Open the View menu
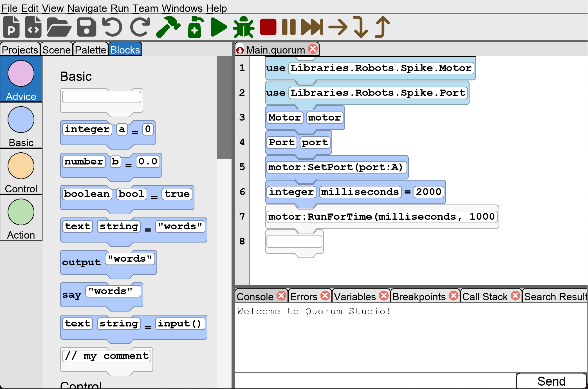Viewport: 588px width, 389px height. (x=53, y=8)
